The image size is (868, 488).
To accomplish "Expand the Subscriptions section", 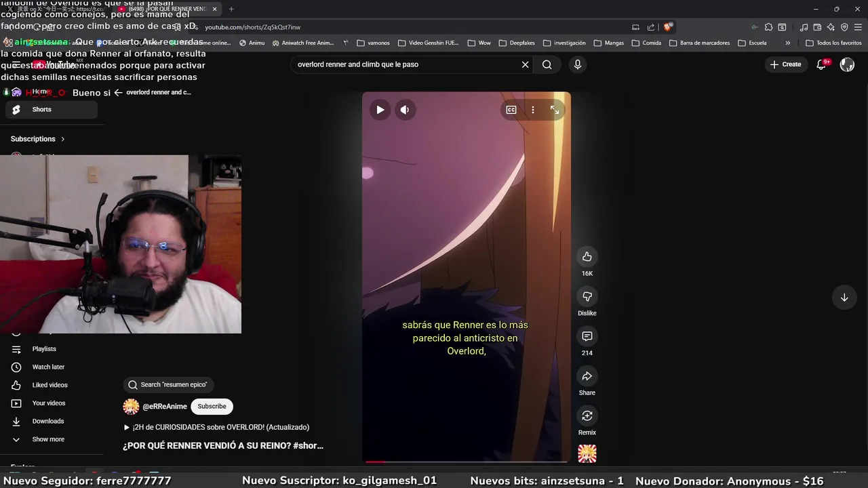I will 38,139.
